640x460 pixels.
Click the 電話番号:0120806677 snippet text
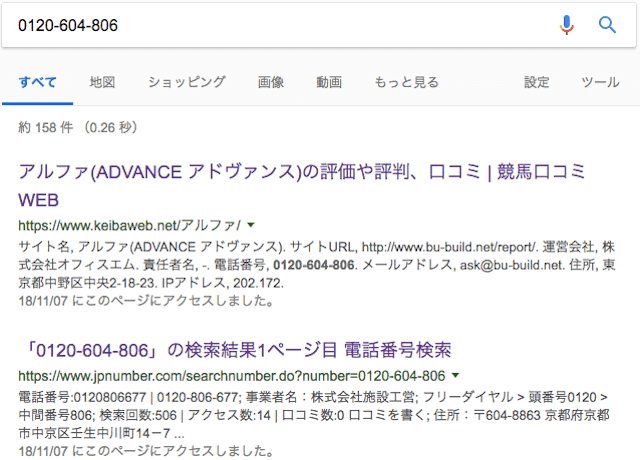point(82,397)
